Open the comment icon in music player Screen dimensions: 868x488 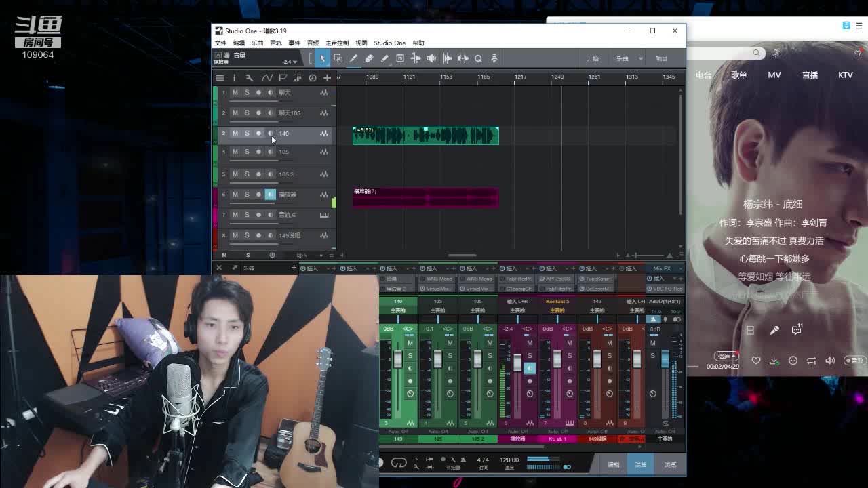coord(797,329)
